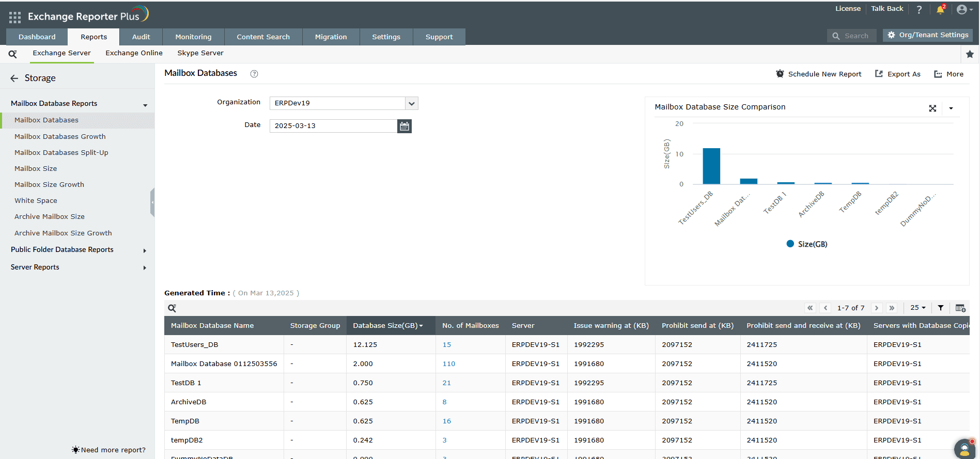Open the live chat support icon
This screenshot has height=459, width=980.
click(x=965, y=449)
